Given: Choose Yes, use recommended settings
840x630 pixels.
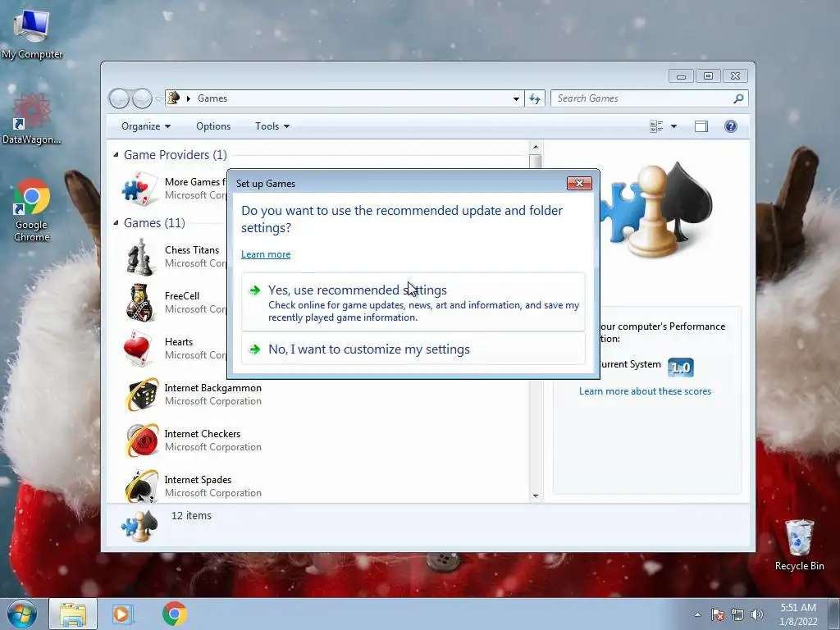Looking at the screenshot, I should [x=413, y=302].
